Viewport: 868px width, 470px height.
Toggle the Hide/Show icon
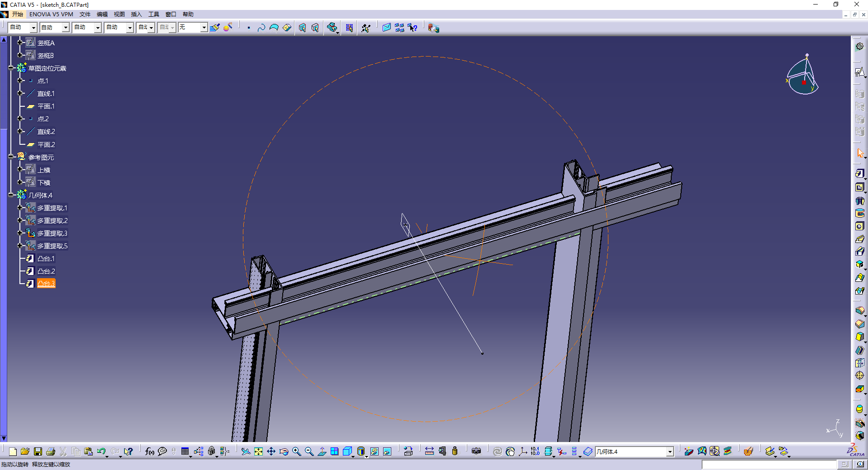374,451
